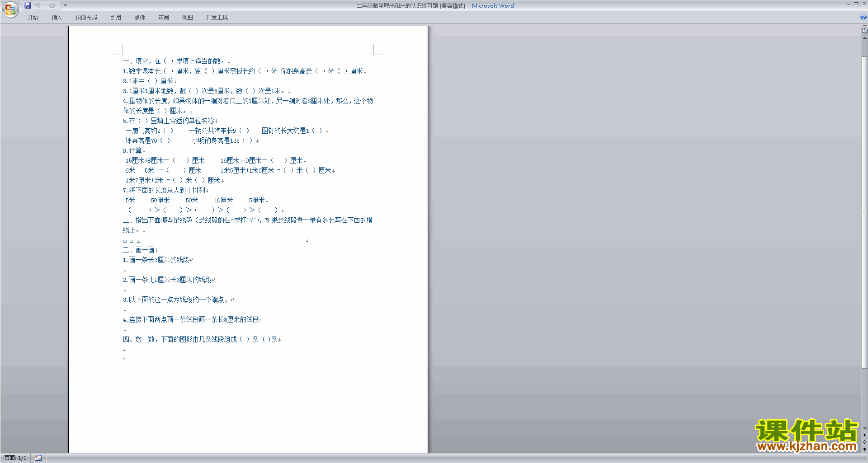Click the heading 三、画一画

(x=138, y=250)
